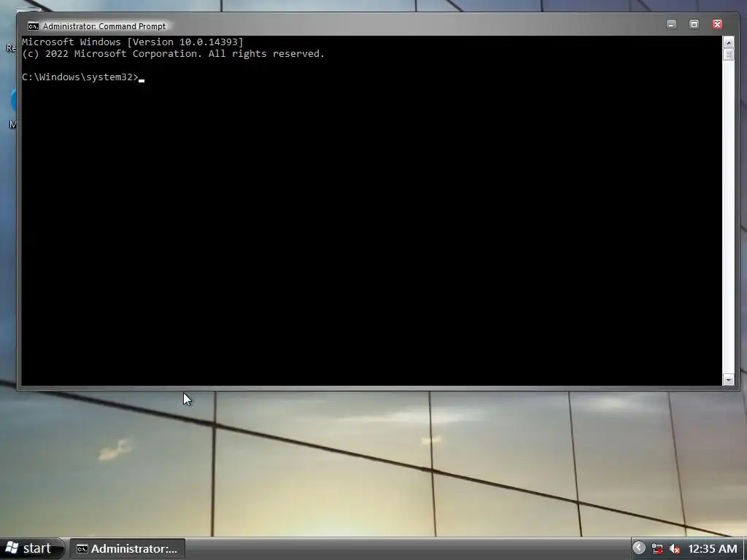The image size is (747, 560).
Task: Click the 'Microsoft Windows [Version 10.0.14393]' line
Action: click(133, 42)
